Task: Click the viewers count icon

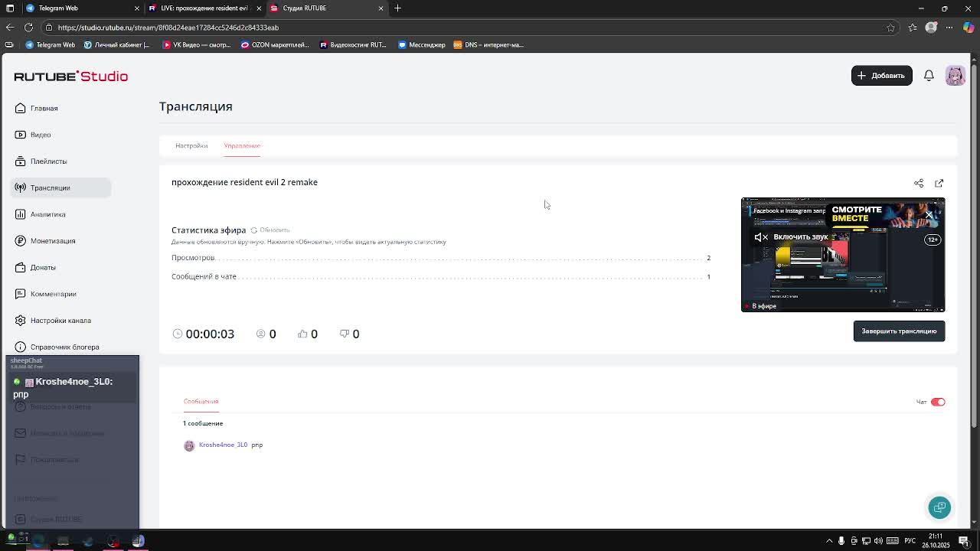Action: [x=260, y=334]
